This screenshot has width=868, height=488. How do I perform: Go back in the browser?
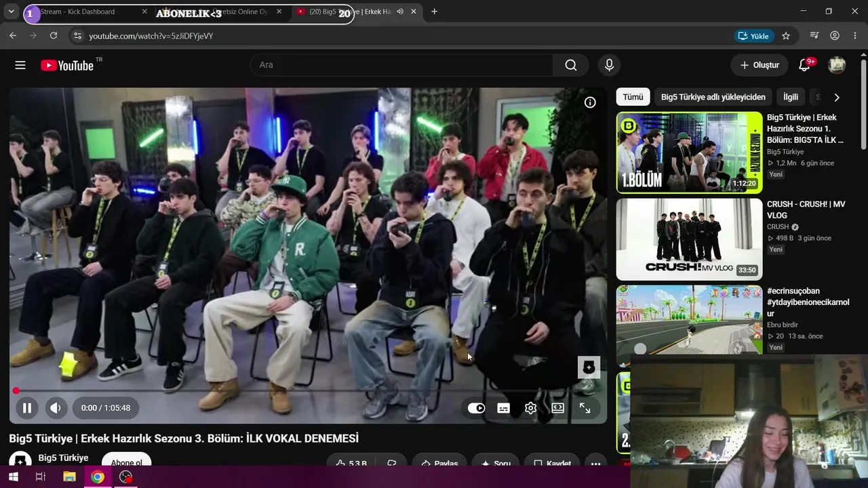point(13,35)
